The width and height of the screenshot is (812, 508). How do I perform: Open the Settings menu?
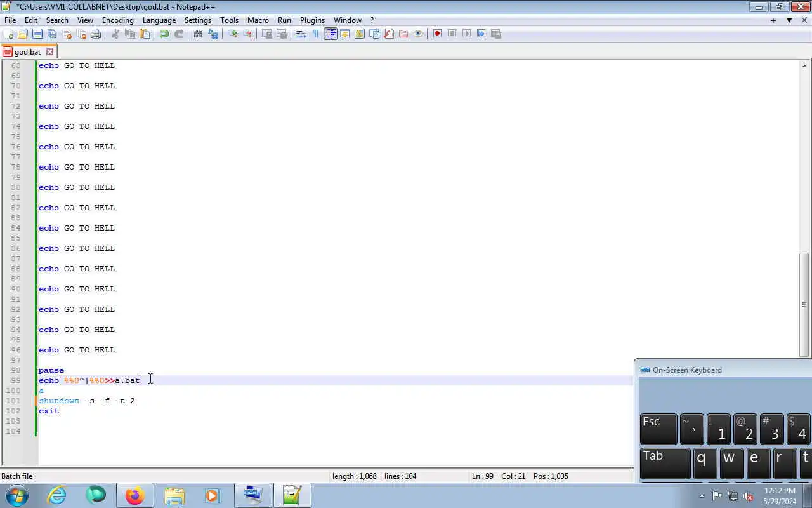198,20
